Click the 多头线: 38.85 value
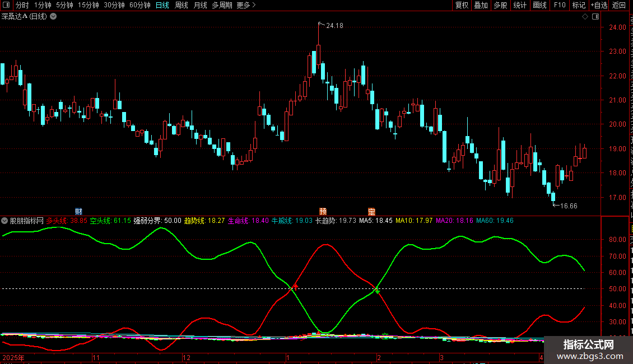633x364 pixels. pos(67,221)
